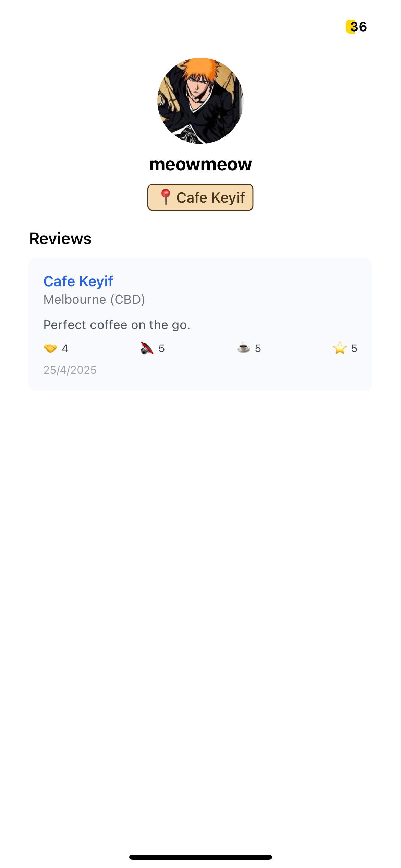The image size is (401, 868).
Task: Open the Cafe Keyif review title link
Action: [x=78, y=281]
